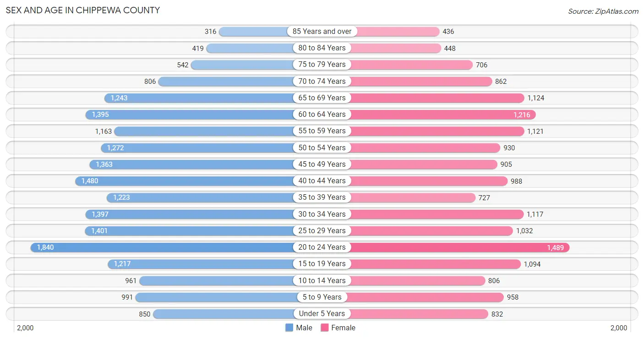The image size is (644, 339).
Task: Click the chart title Sex and Age in Chippewa County
Action: 83,10
